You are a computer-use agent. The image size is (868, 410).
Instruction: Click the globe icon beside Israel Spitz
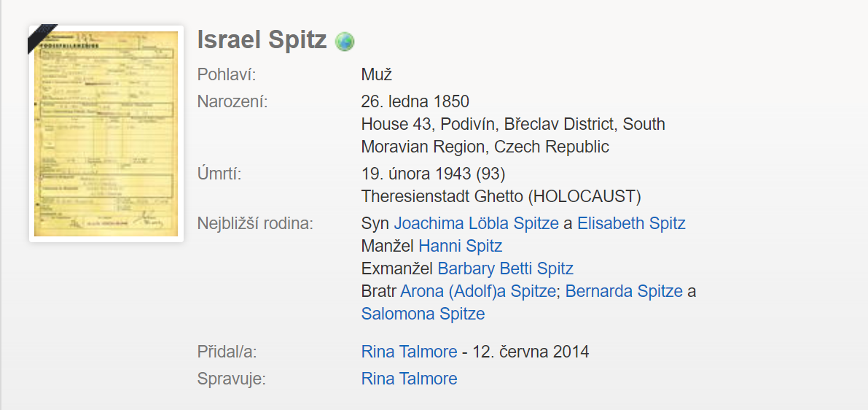point(345,42)
